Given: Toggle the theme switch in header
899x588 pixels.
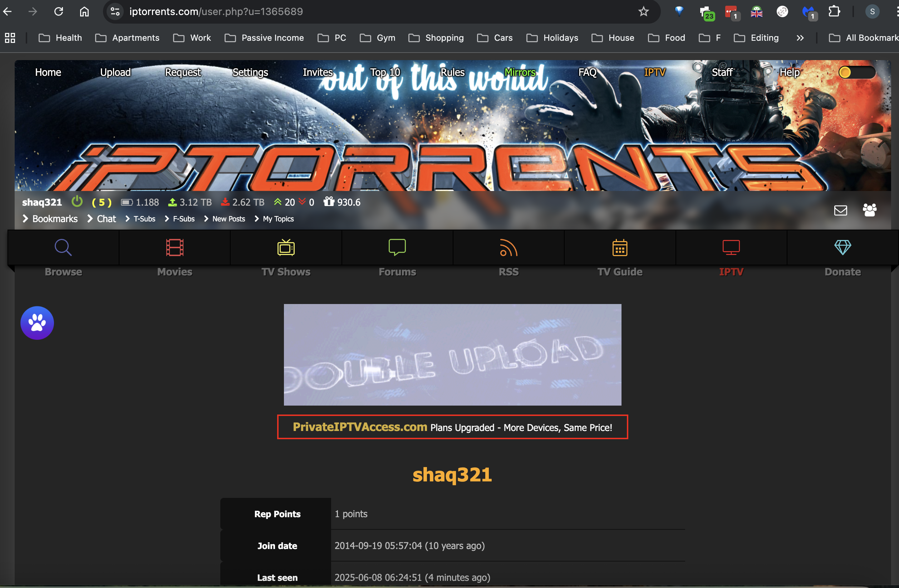Looking at the screenshot, I should [x=857, y=72].
